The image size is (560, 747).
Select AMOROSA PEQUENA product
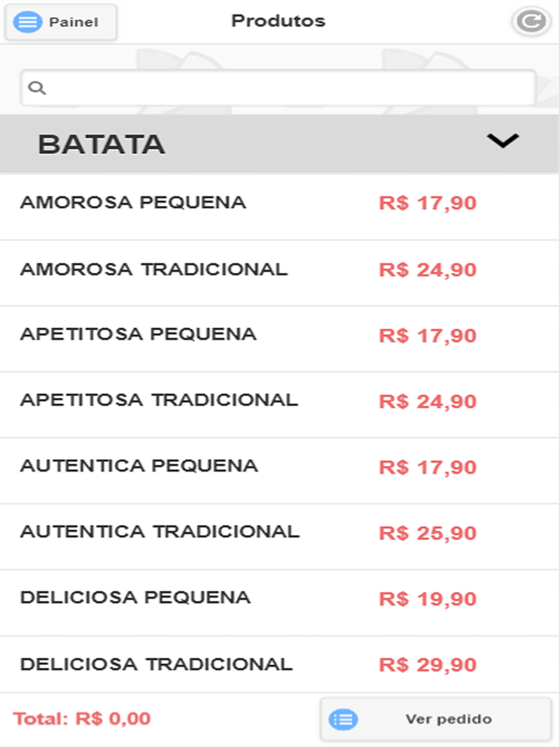coord(279,207)
